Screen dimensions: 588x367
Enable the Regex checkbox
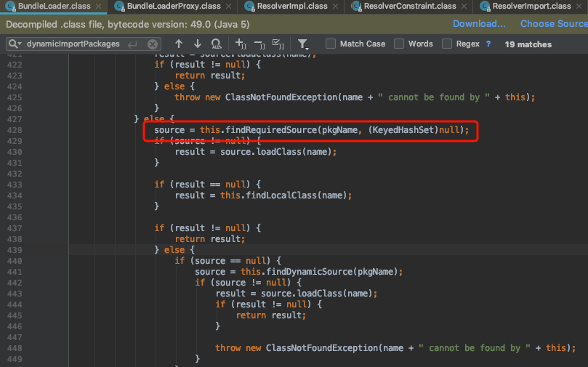447,44
